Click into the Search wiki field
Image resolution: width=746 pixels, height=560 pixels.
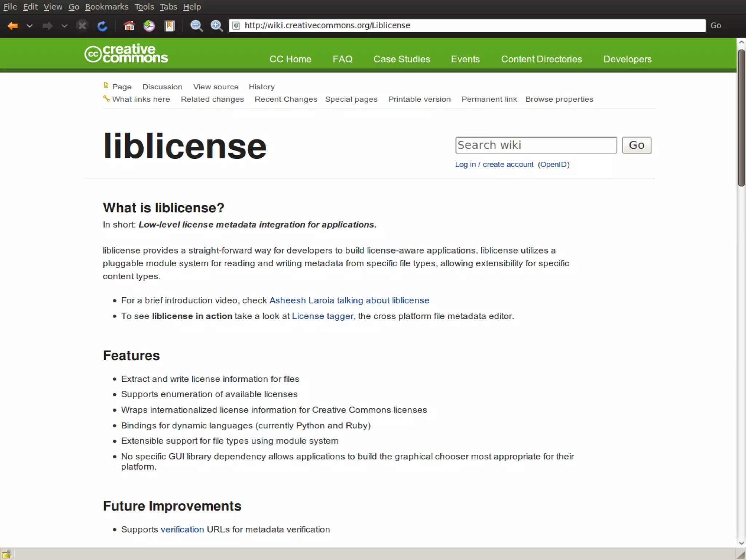point(535,145)
